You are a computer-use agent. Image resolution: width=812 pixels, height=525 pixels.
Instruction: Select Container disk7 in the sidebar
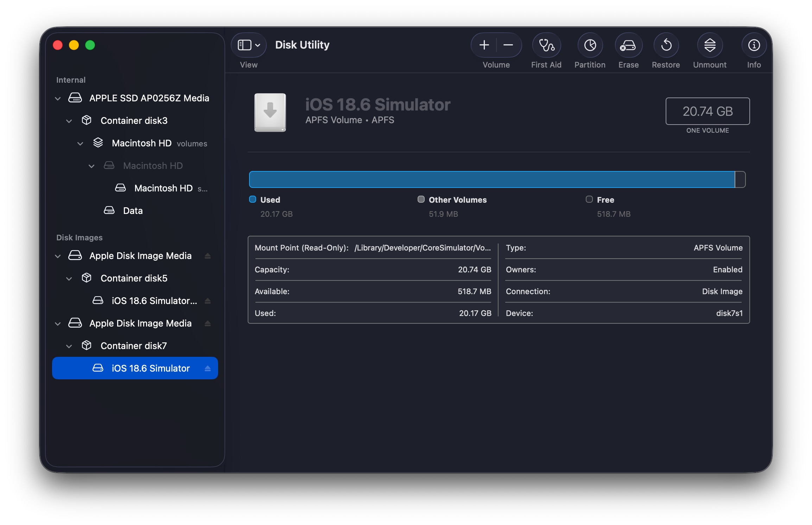[134, 346]
